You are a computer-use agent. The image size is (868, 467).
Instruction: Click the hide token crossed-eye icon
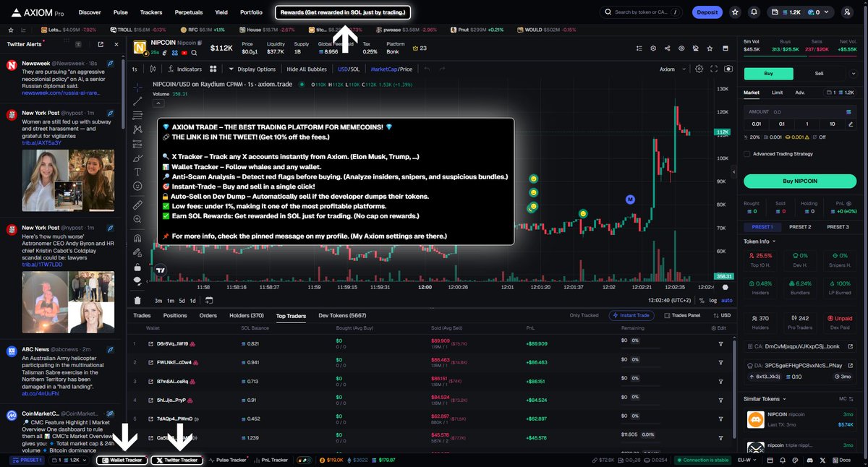pos(694,48)
